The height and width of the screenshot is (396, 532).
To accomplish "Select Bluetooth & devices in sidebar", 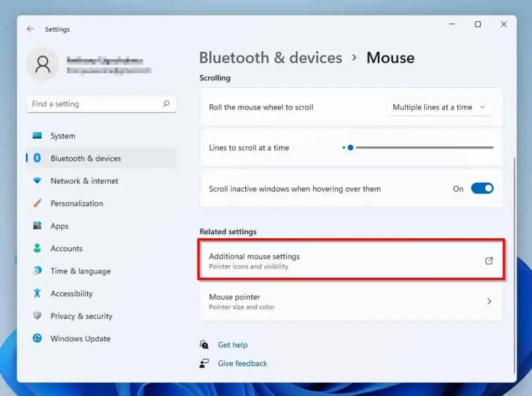I will pyautogui.click(x=101, y=158).
